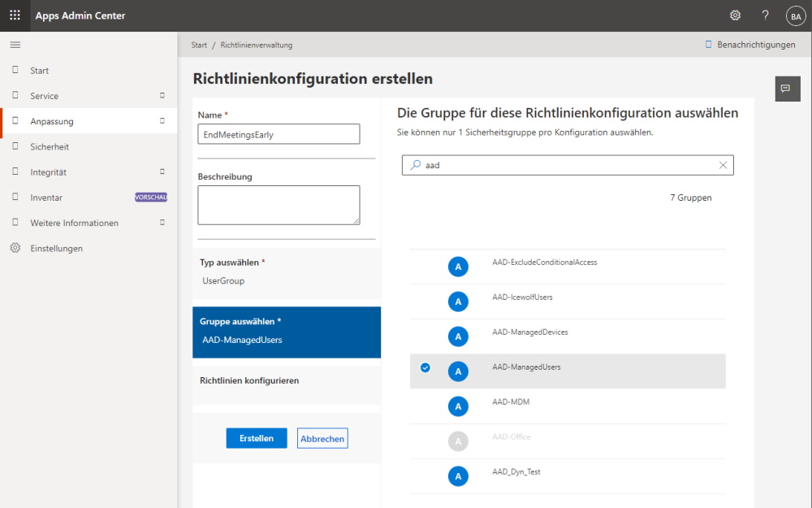Follow the Richtlinienverwaltung breadcrumb link

[x=257, y=45]
